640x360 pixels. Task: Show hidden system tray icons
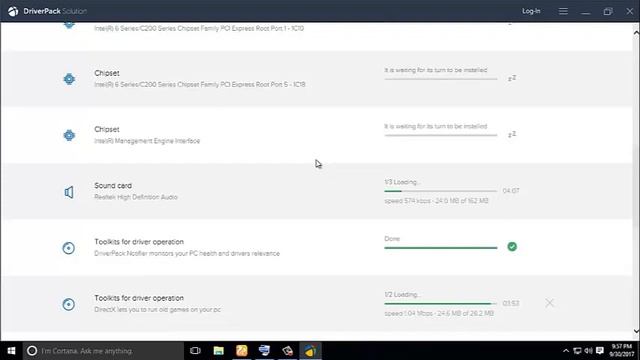click(566, 351)
